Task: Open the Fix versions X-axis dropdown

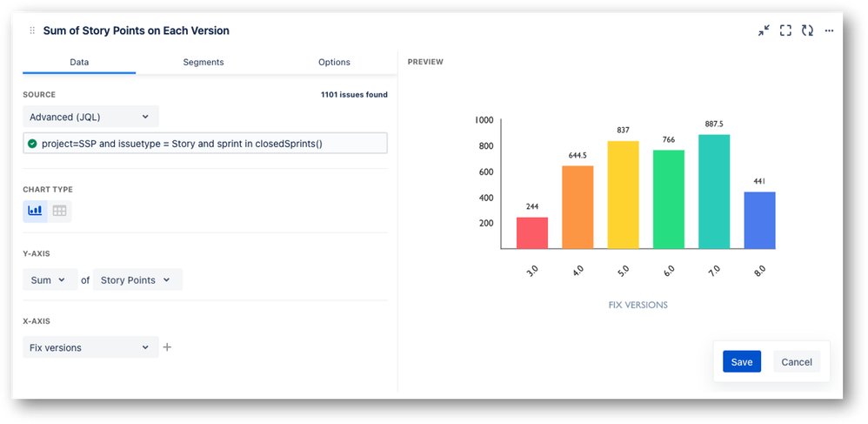Action: (90, 347)
